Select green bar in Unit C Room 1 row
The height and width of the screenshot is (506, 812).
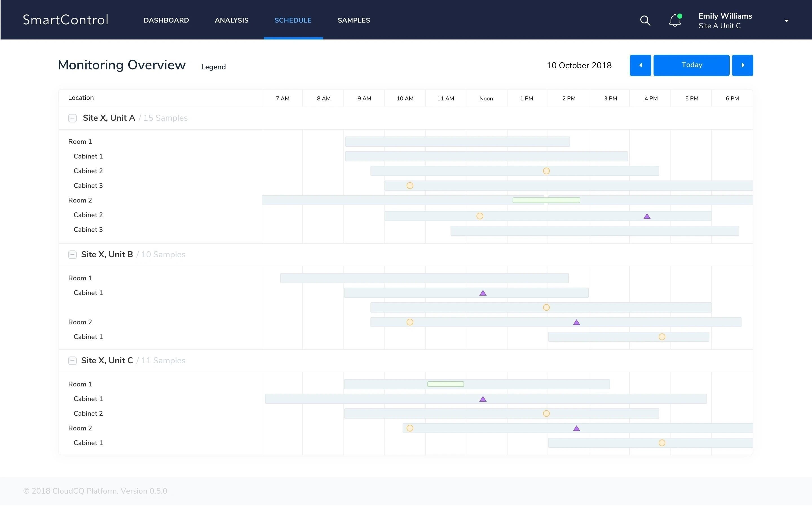[x=445, y=384]
